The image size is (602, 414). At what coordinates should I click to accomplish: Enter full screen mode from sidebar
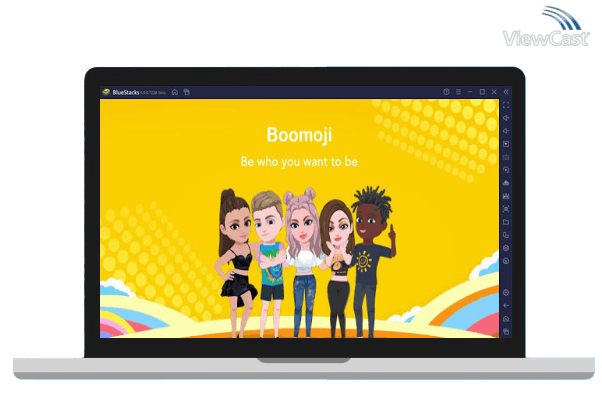coord(506,105)
